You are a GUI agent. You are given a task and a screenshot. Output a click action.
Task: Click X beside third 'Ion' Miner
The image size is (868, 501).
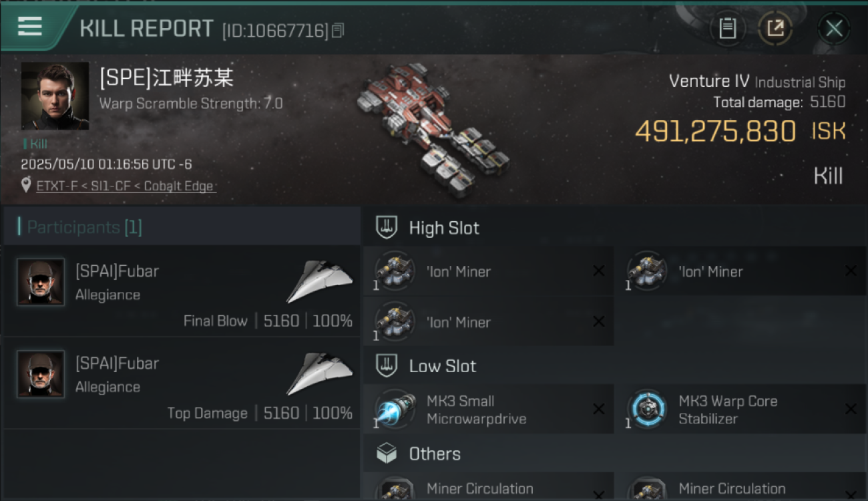[599, 322]
